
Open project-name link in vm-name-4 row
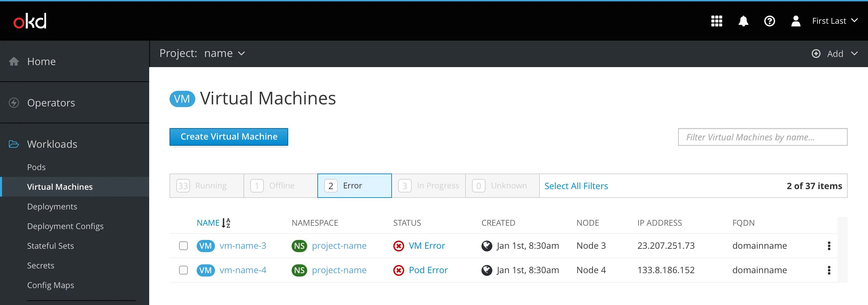(x=339, y=270)
